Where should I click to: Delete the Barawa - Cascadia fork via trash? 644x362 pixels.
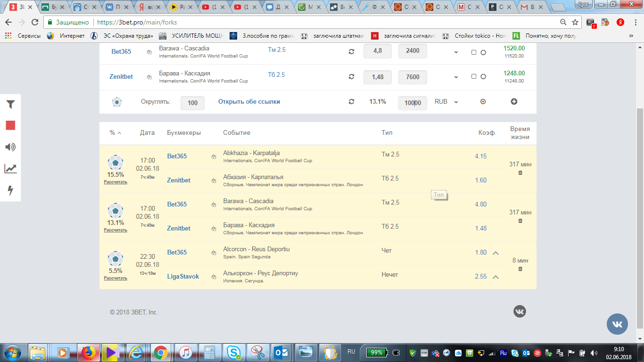point(520,221)
